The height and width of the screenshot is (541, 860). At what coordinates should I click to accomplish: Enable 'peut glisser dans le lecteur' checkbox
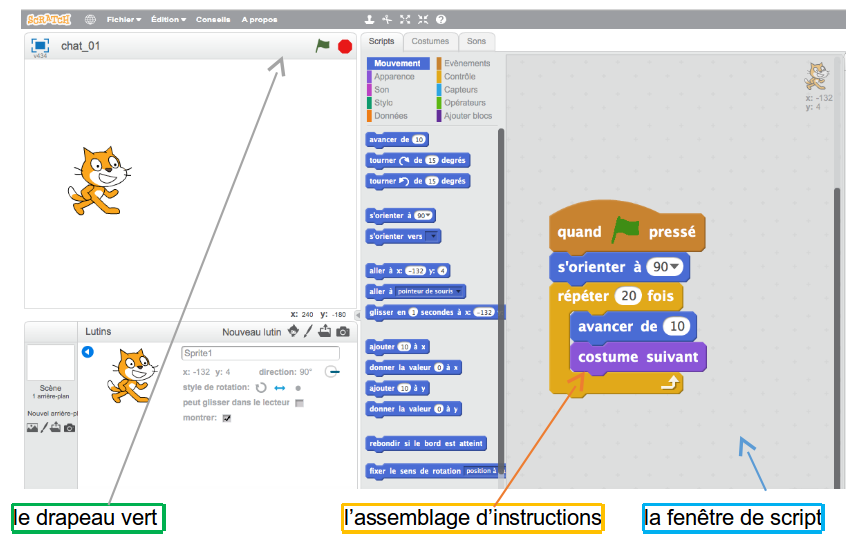coord(298,403)
